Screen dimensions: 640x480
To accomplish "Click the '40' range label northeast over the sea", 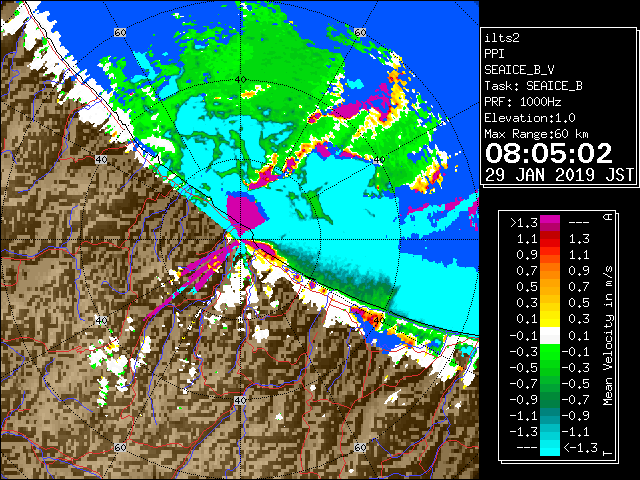I will coord(379,160).
